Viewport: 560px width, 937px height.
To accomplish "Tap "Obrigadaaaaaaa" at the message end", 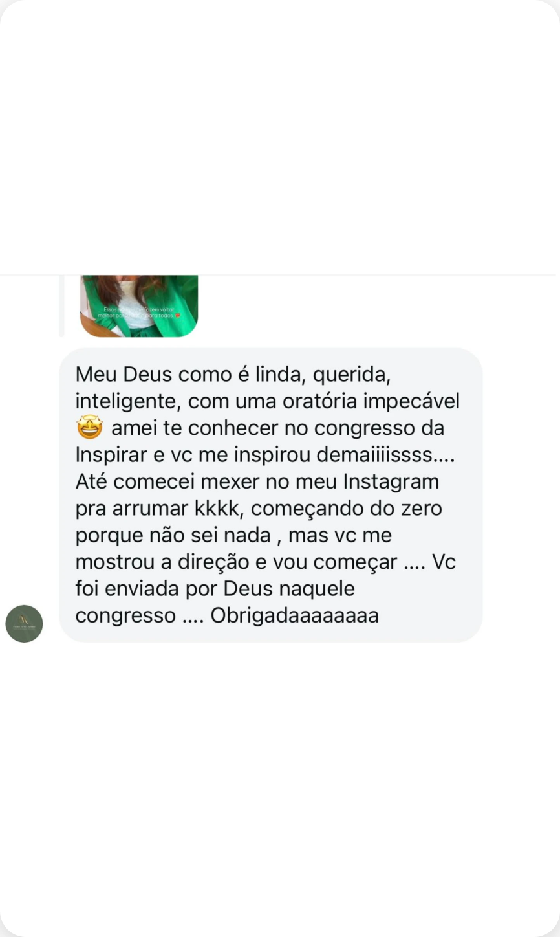I will 294,615.
